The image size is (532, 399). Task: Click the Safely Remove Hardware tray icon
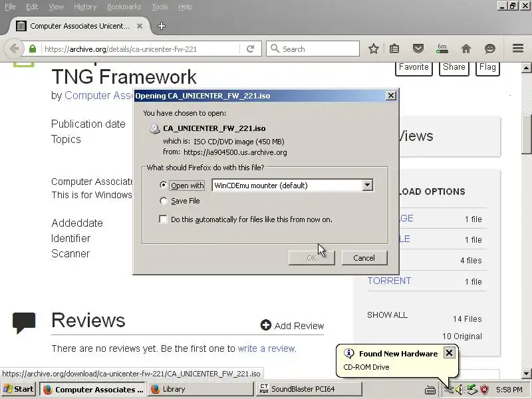pyautogui.click(x=472, y=389)
